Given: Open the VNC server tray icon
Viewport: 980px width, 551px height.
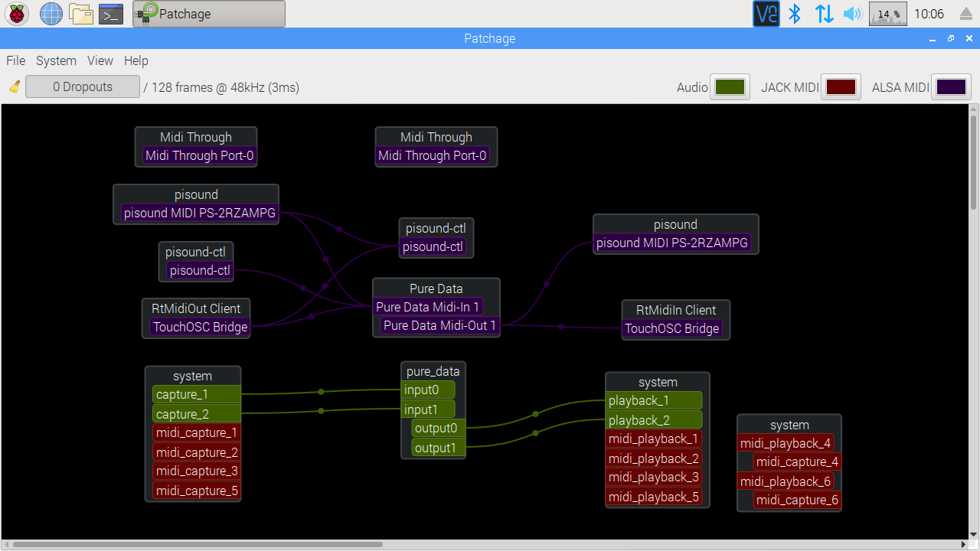Looking at the screenshot, I should click(x=766, y=14).
